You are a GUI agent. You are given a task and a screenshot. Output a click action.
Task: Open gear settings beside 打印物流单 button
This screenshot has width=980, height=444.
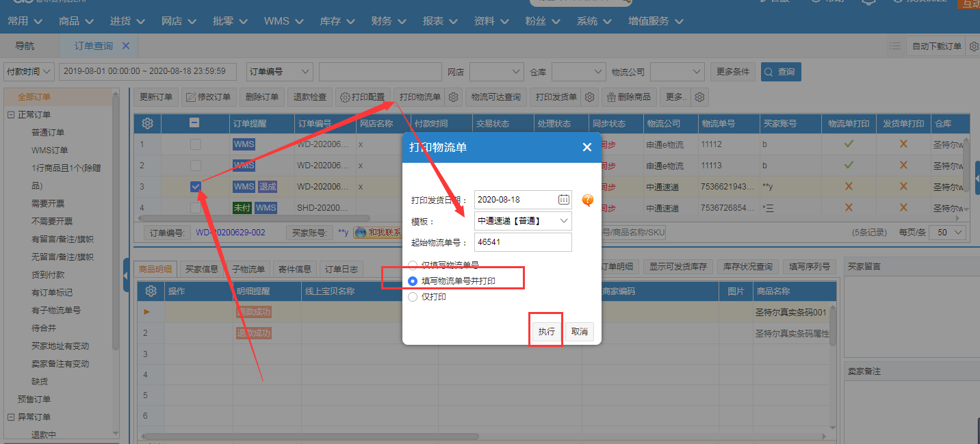pyautogui.click(x=453, y=97)
